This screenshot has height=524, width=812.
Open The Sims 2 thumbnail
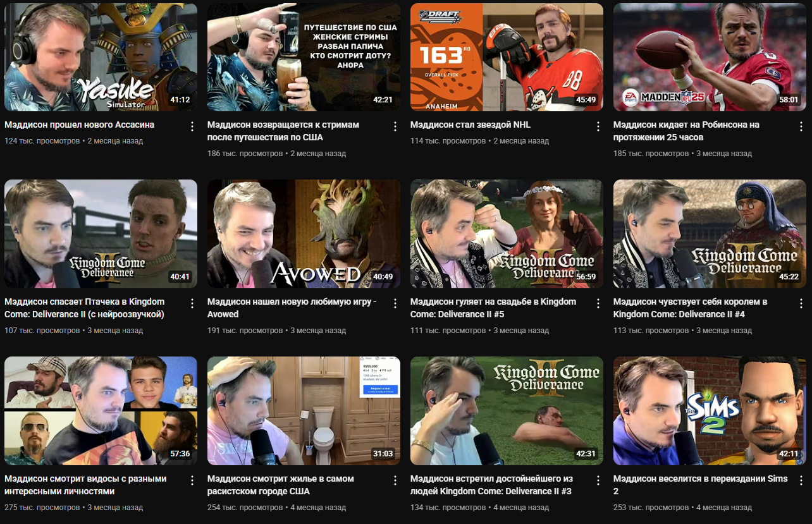tap(710, 411)
